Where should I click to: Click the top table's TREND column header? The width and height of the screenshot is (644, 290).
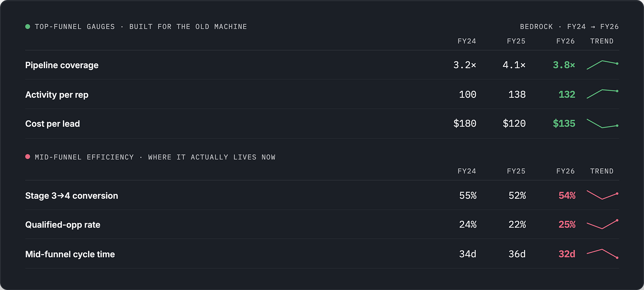tap(602, 41)
